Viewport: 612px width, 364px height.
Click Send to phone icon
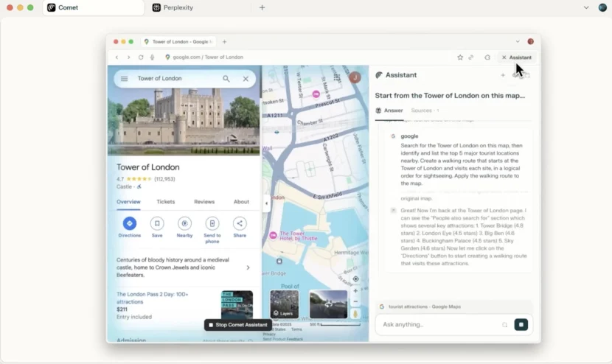[x=212, y=223]
